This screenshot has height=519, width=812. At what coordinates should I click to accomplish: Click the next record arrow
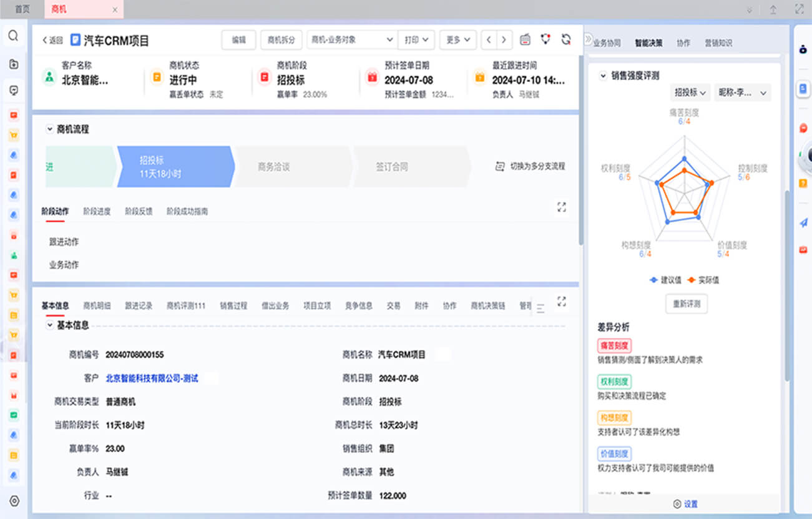504,40
